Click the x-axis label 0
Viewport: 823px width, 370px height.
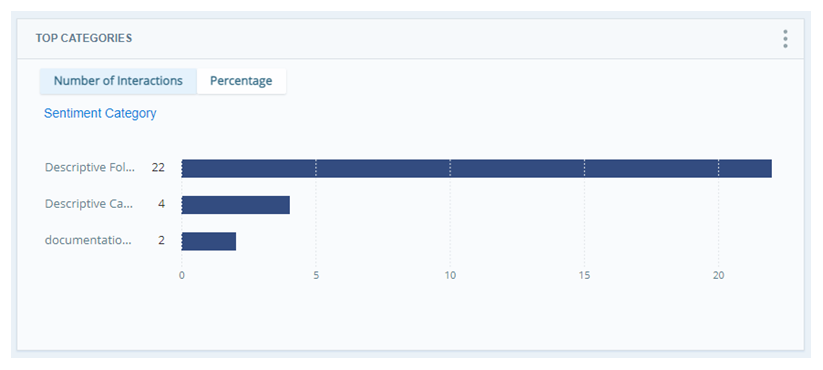click(x=182, y=276)
